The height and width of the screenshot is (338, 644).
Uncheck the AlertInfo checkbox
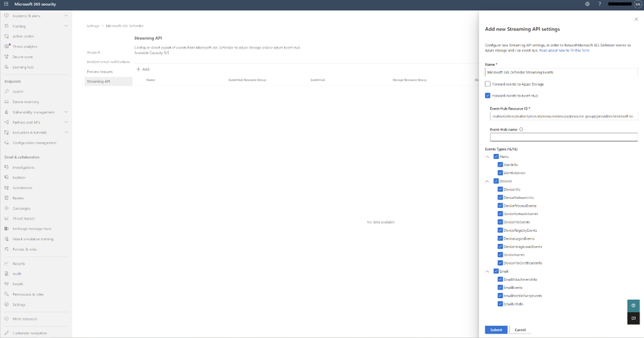[500, 164]
